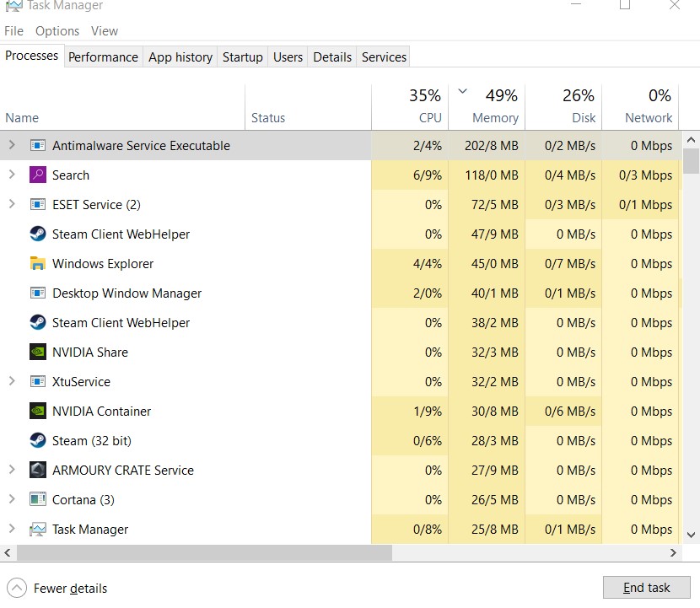This screenshot has height=608, width=700.
Task: Switch to the Details tab
Action: (x=332, y=57)
